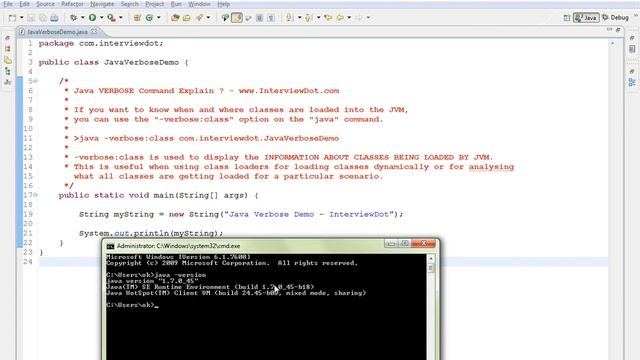Open the Help menu
The width and height of the screenshot is (640, 360).
(x=223, y=4)
